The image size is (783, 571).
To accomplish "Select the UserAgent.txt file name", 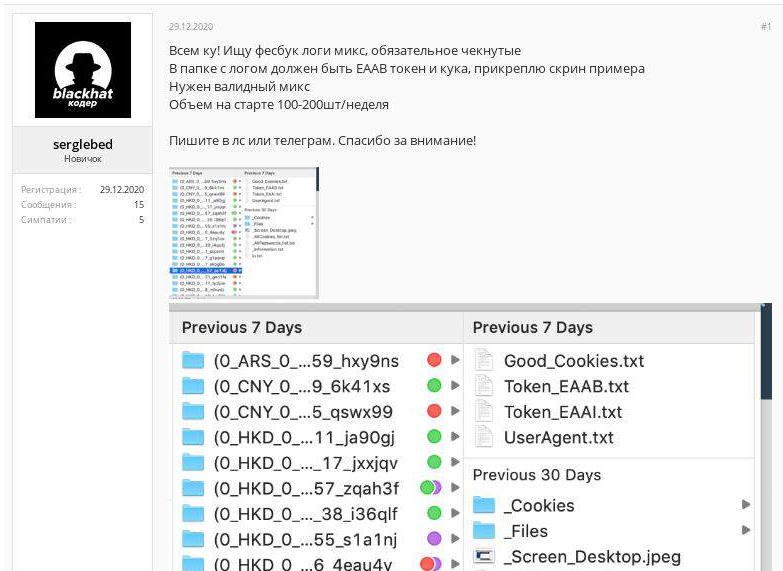I will coord(559,438).
